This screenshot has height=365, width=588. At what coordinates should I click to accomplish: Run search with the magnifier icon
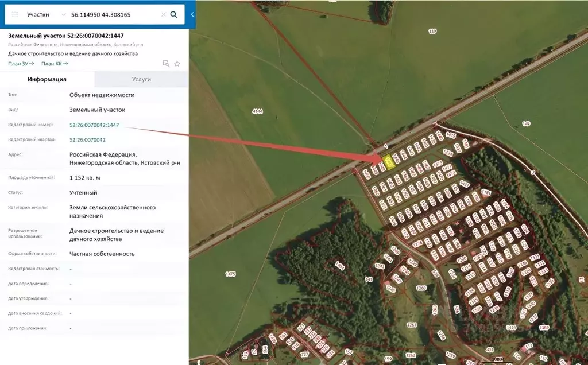pos(173,14)
